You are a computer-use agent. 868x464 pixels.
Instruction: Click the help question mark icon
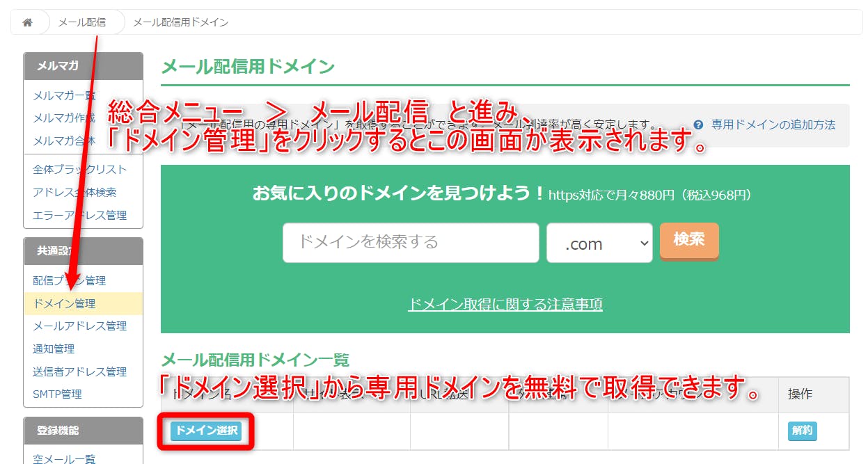pos(698,125)
